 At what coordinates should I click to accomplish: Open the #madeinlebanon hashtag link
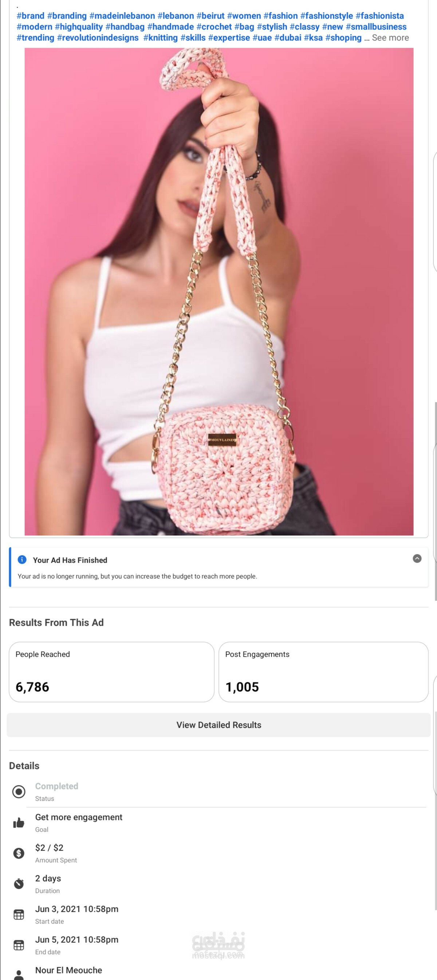click(122, 16)
